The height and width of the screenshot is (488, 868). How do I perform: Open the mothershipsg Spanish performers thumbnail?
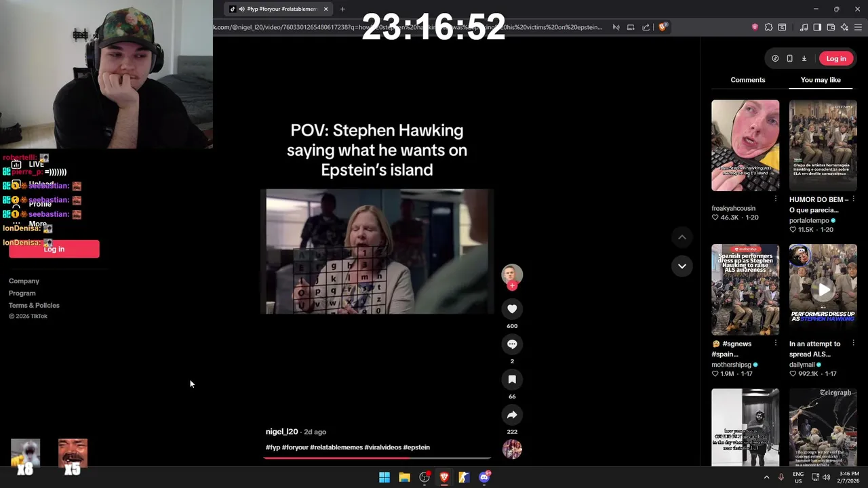pos(745,289)
